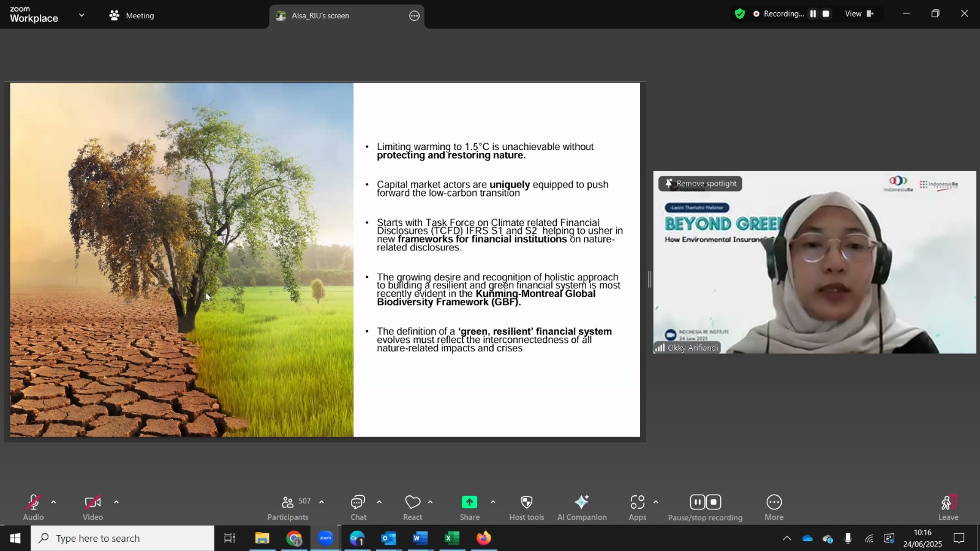This screenshot has width=980, height=551.
Task: Click Remove spotlight button
Action: click(x=700, y=184)
